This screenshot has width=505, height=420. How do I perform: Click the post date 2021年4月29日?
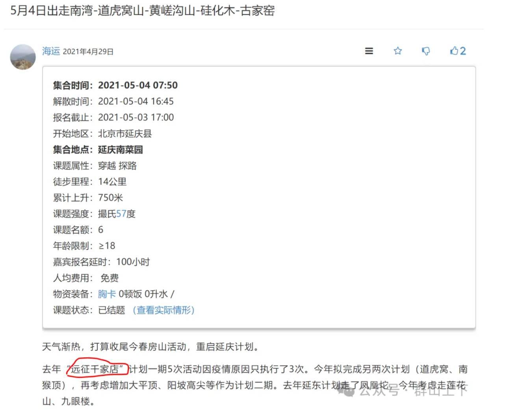tap(88, 52)
